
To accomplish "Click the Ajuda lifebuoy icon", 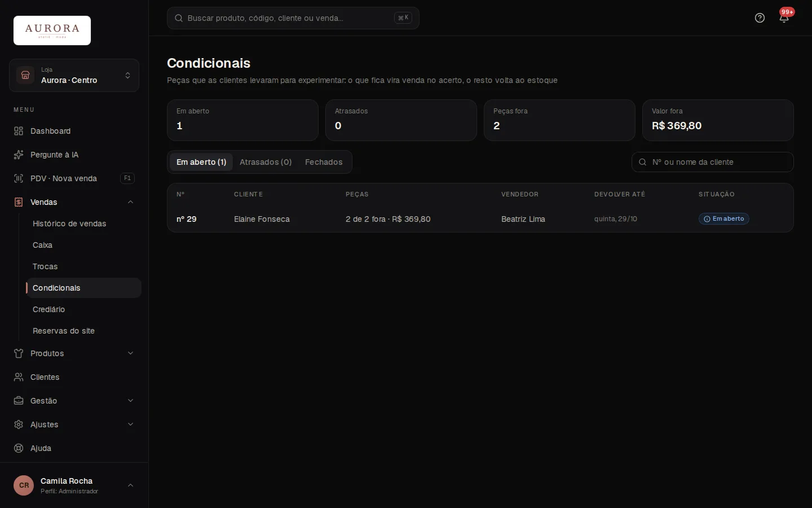I will [19, 448].
